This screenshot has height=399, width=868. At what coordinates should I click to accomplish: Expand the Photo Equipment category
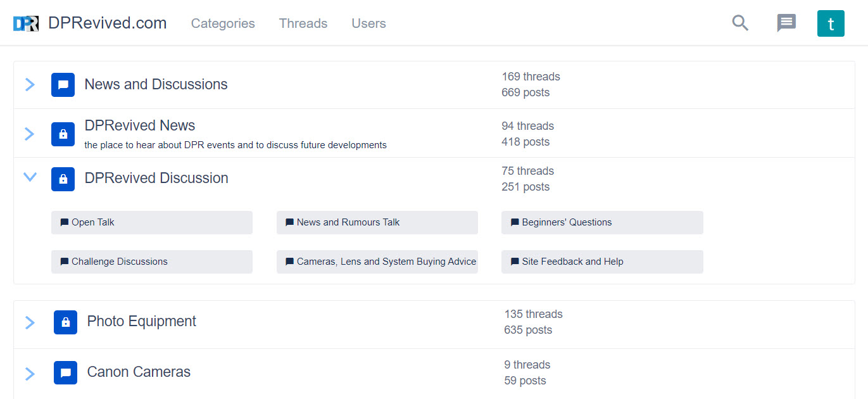pyautogui.click(x=30, y=322)
